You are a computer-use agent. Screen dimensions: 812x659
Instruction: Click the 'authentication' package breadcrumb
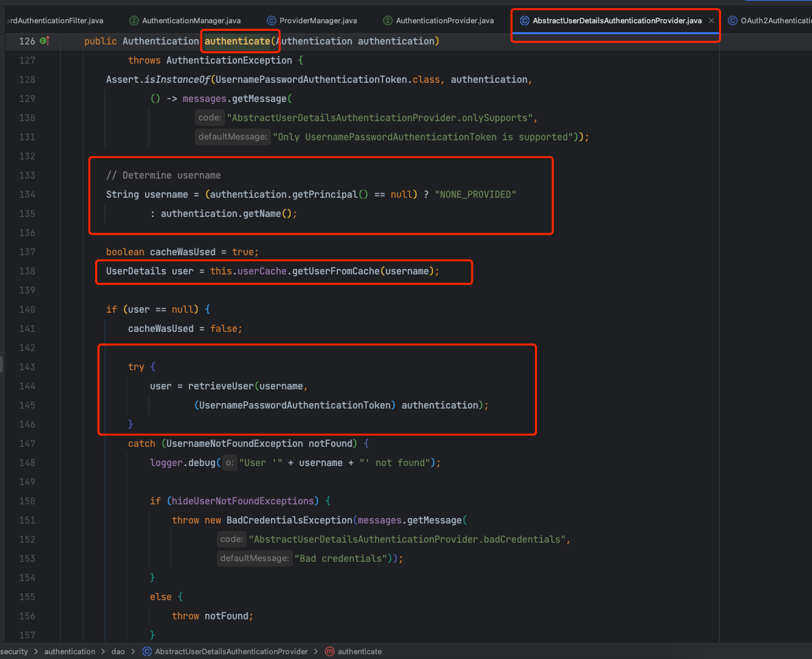(70, 651)
